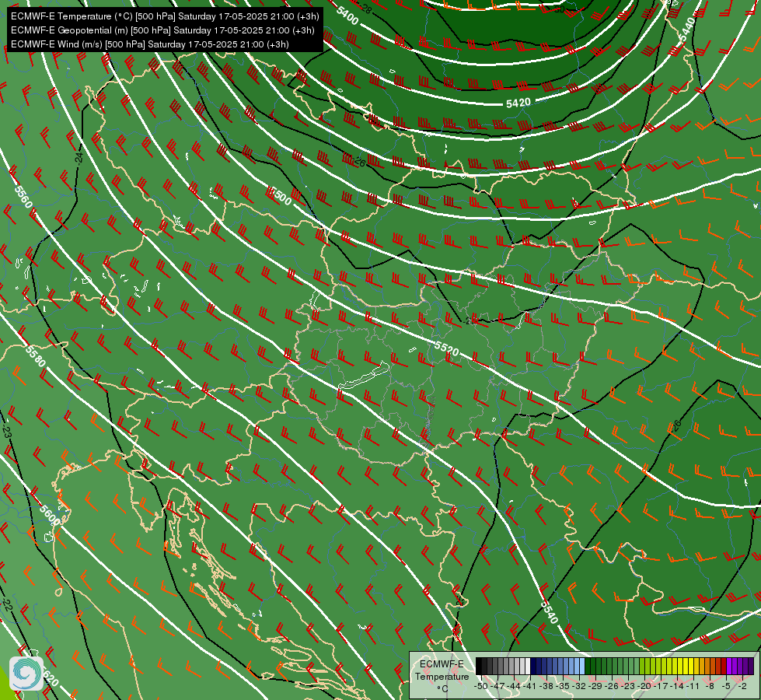Click the -11 value in the legend
Viewport: 761px width, 700px height.
coord(693,686)
